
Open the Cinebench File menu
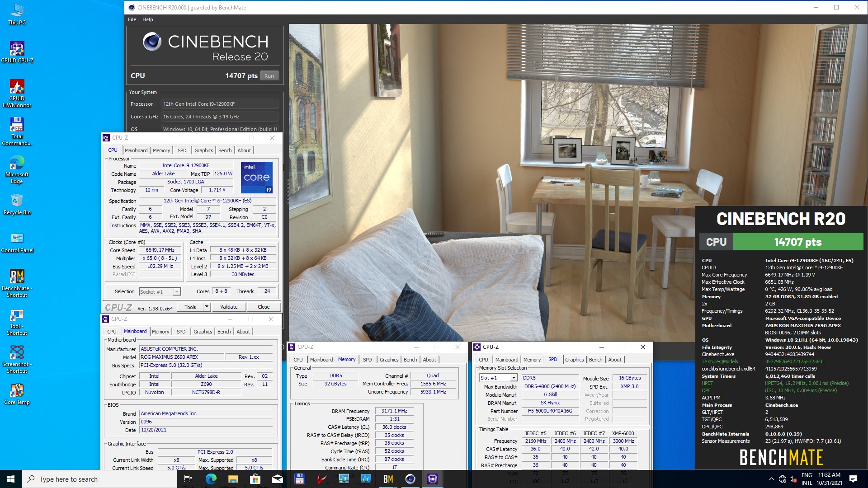tap(132, 19)
